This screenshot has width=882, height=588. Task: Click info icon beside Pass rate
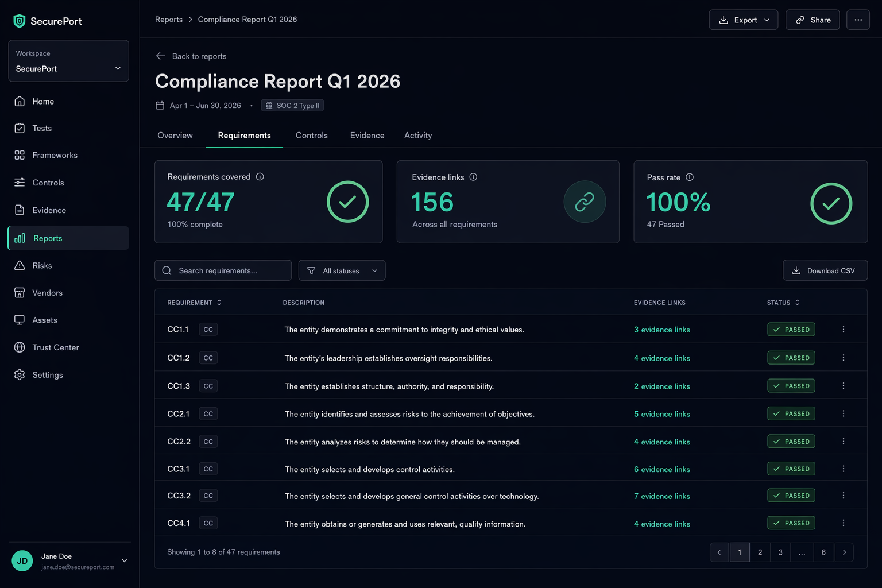click(x=690, y=177)
